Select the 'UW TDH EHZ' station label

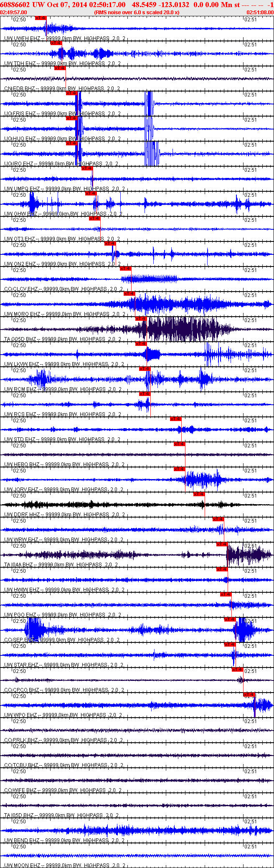[x=20, y=63]
